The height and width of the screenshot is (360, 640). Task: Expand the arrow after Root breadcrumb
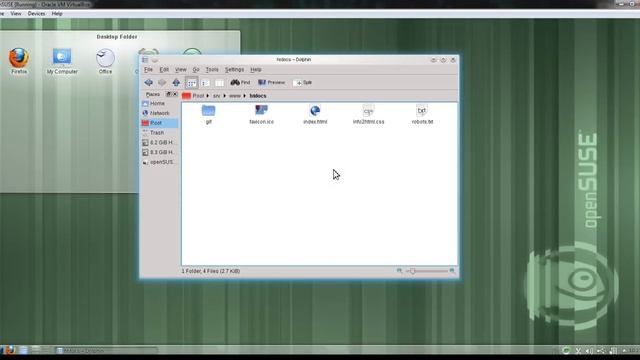click(x=208, y=96)
